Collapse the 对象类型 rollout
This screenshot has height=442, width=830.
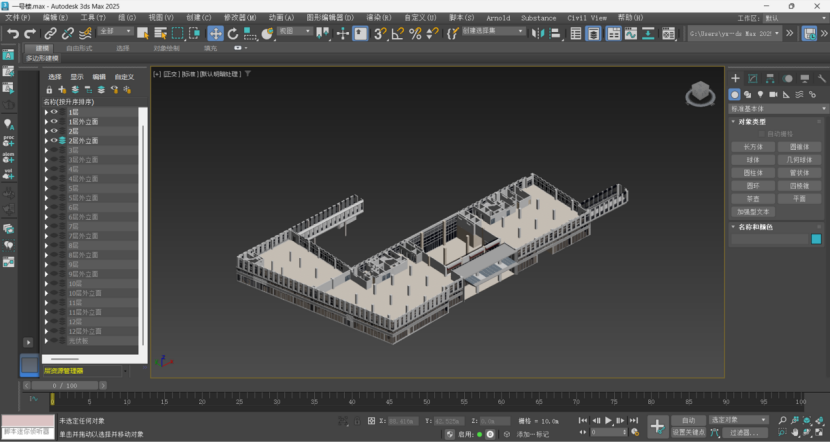click(x=752, y=122)
